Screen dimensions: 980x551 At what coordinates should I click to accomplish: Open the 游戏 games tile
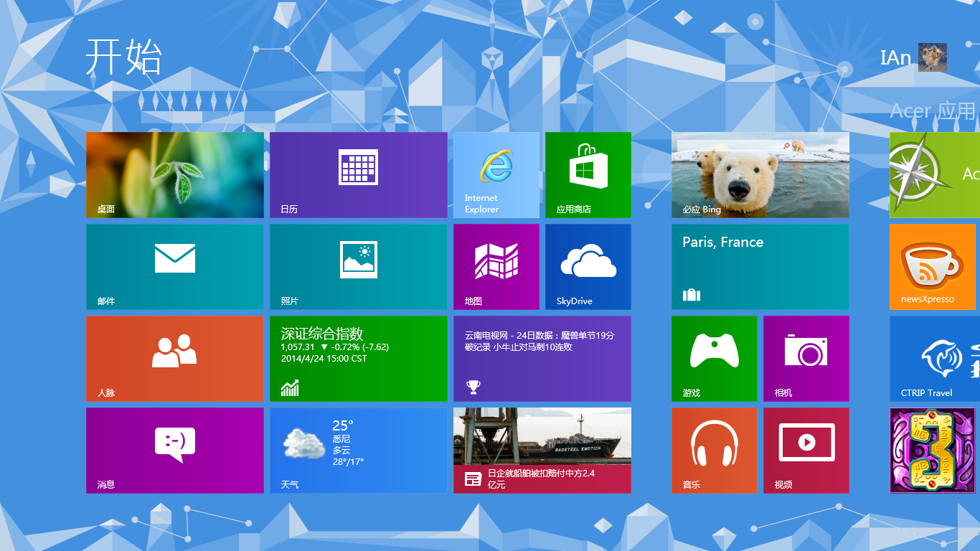tap(715, 359)
